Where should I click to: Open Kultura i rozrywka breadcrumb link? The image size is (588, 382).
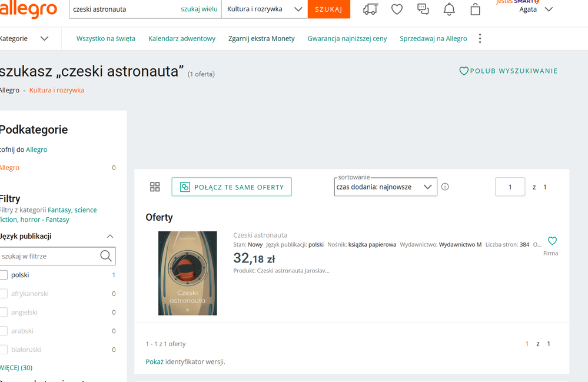57,90
